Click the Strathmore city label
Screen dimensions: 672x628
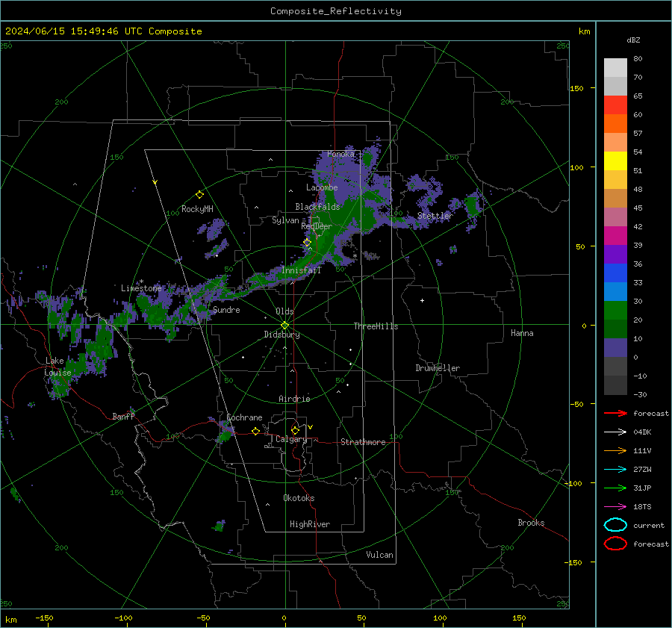coord(363,442)
